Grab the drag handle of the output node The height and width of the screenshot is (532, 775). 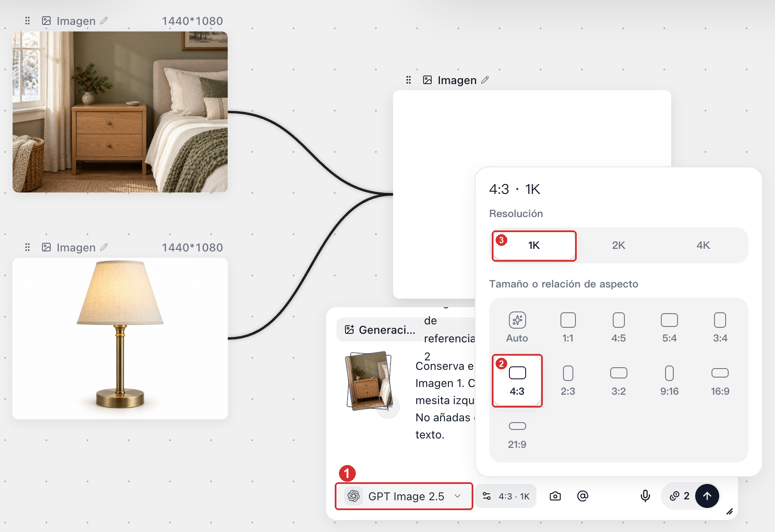pos(409,80)
